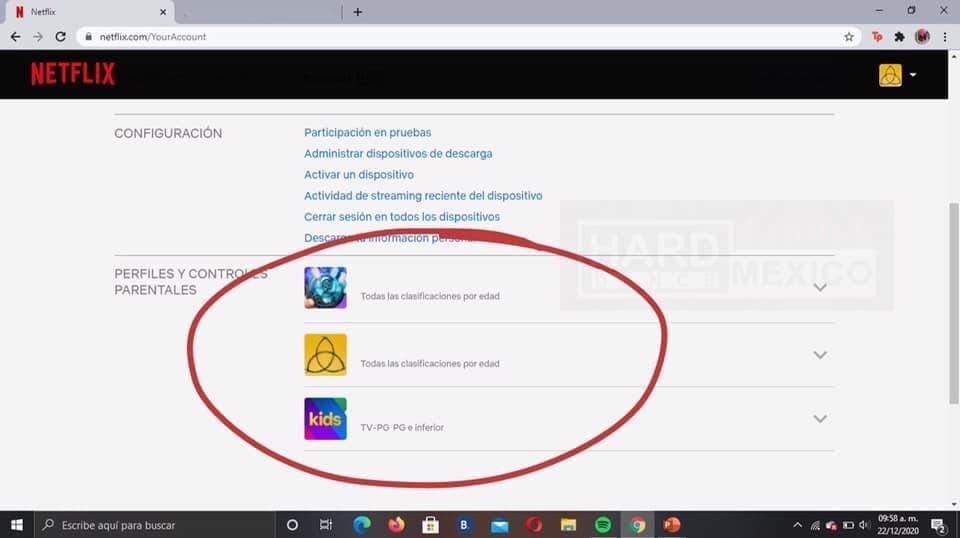Open the battery status tray icon
This screenshot has height=538, width=960.
(x=848, y=525)
